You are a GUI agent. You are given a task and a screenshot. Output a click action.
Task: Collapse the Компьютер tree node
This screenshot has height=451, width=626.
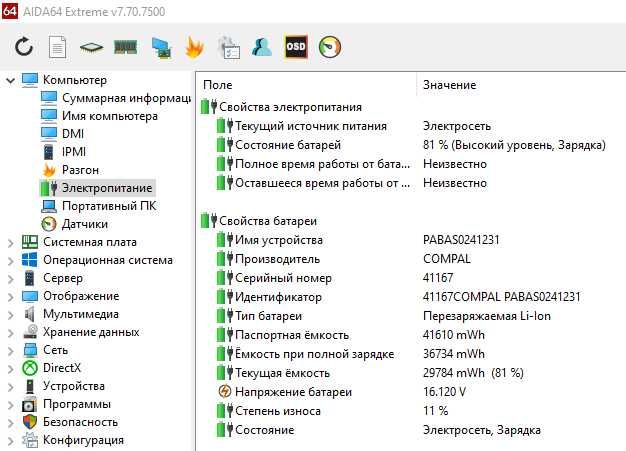pos(10,81)
